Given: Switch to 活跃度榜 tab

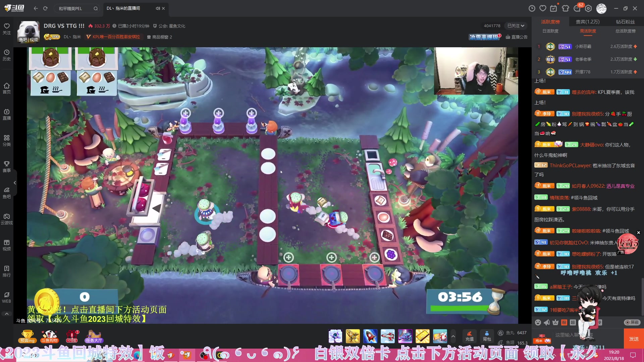Looking at the screenshot, I should coord(550,22).
